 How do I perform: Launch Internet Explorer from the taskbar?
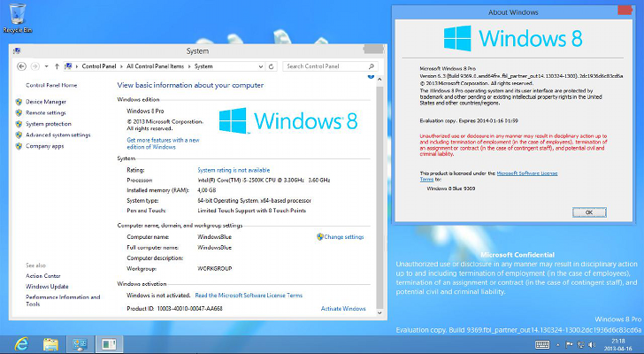pos(19,343)
